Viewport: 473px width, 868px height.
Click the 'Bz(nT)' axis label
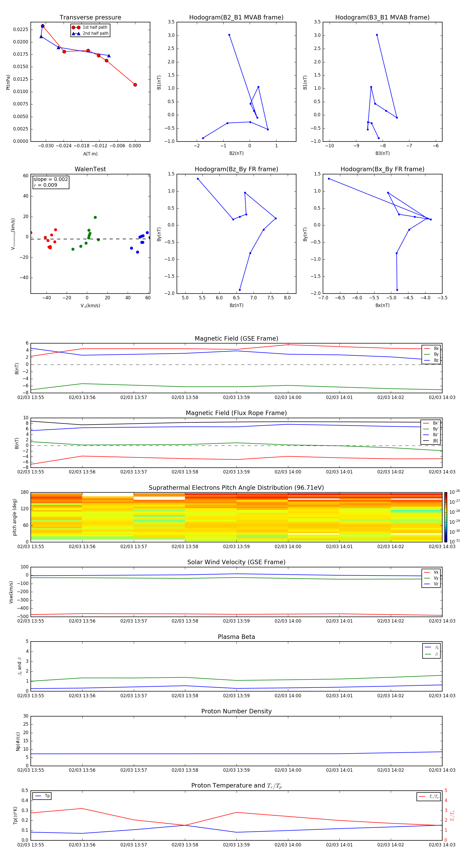click(x=236, y=305)
